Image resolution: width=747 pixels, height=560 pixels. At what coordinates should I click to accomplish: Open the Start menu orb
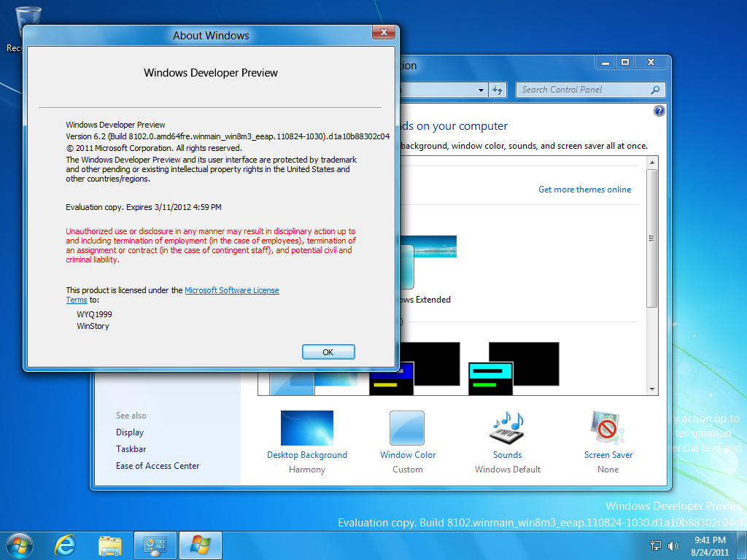(20, 545)
